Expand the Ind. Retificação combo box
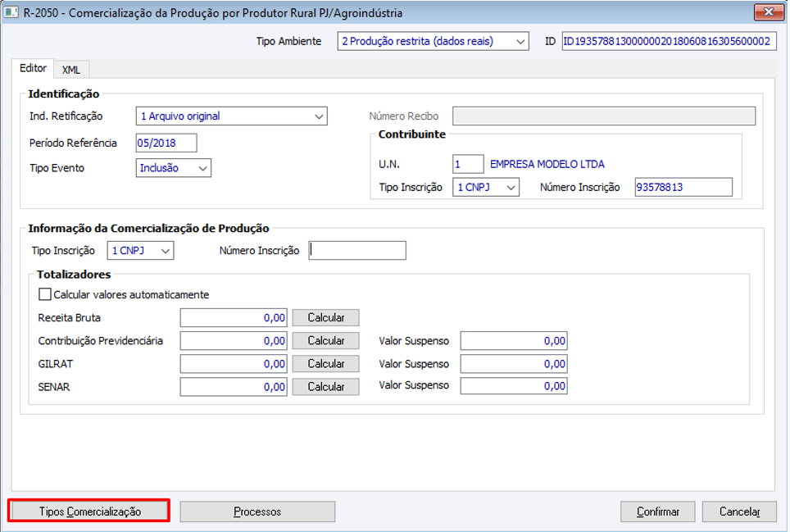Image resolution: width=790 pixels, height=532 pixels. [x=319, y=116]
